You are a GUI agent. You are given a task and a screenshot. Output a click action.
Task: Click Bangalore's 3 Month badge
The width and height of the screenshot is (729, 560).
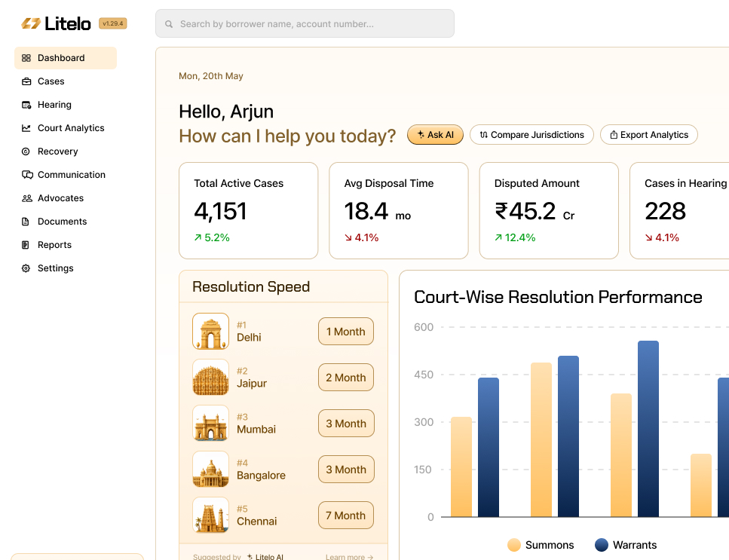(346, 470)
